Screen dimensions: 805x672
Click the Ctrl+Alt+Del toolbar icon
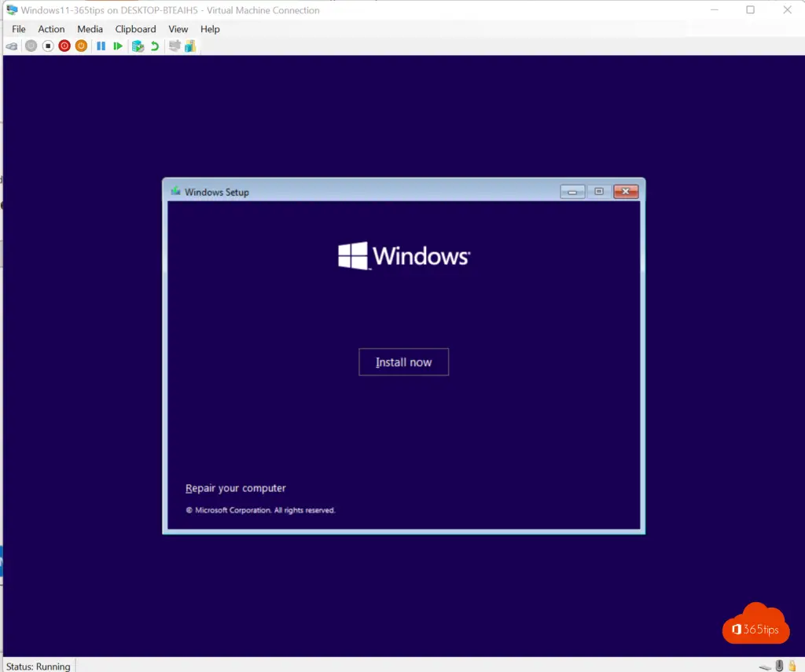pos(13,46)
